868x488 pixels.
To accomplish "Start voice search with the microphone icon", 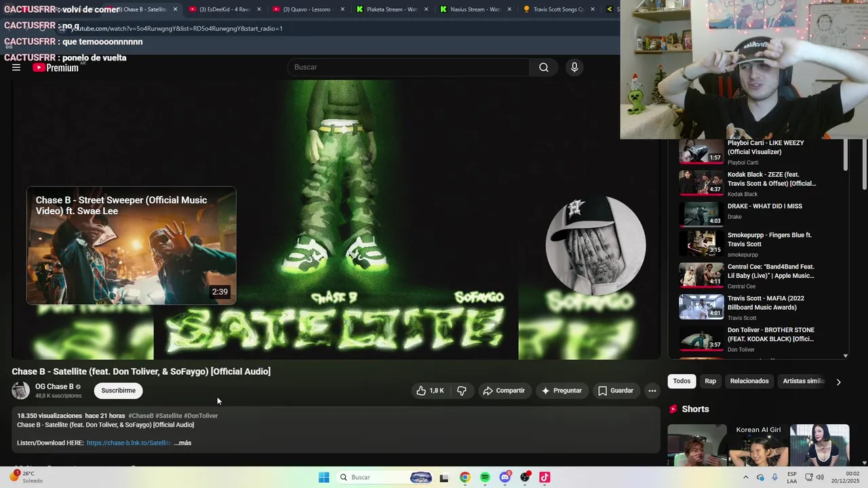I will click(x=574, y=67).
